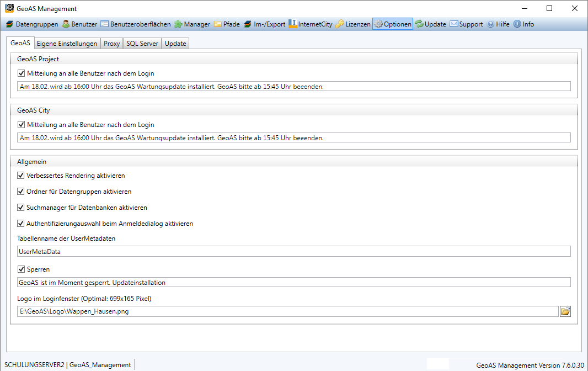Click the Update toolbar item
This screenshot has height=371, width=588.
point(430,24)
